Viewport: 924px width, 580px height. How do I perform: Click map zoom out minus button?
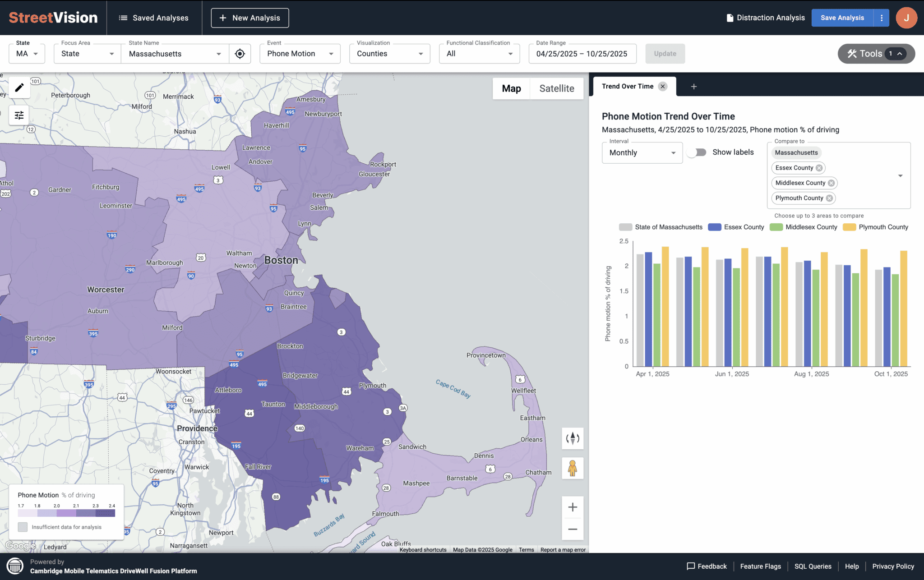(x=573, y=529)
